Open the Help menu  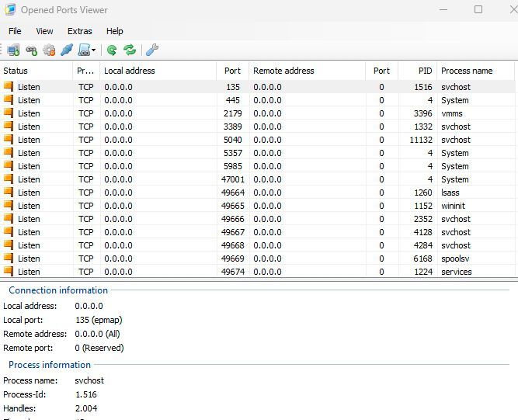click(x=114, y=31)
